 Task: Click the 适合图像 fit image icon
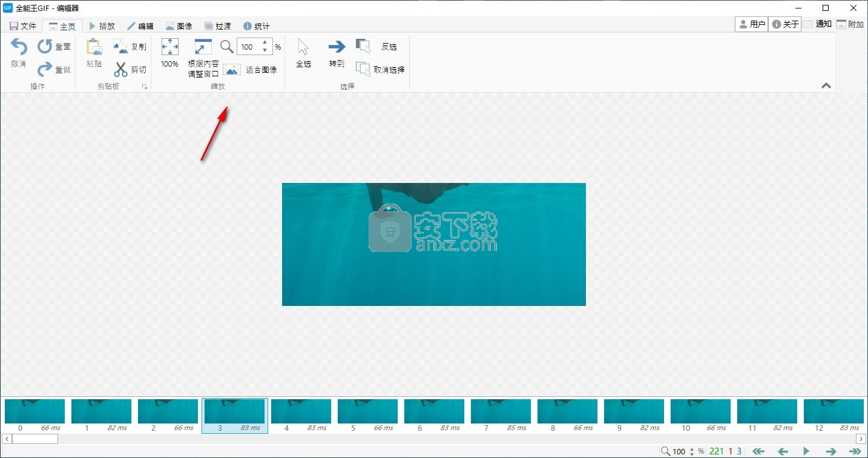tap(232, 70)
